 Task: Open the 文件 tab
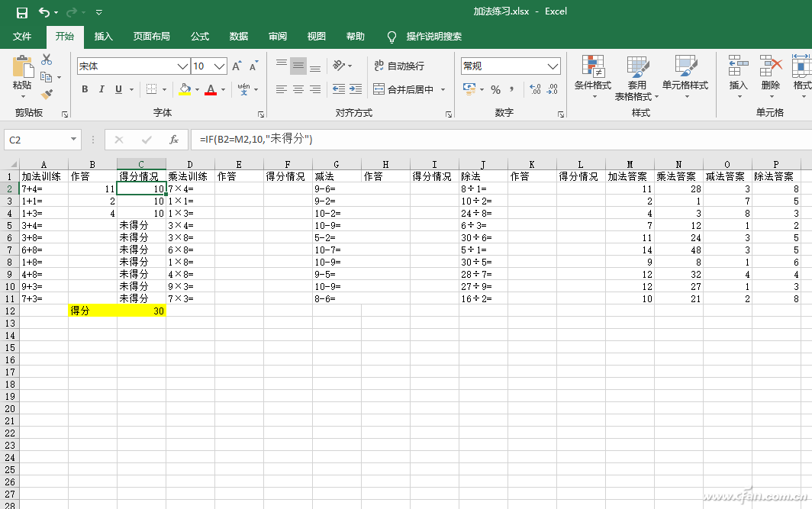pos(22,36)
